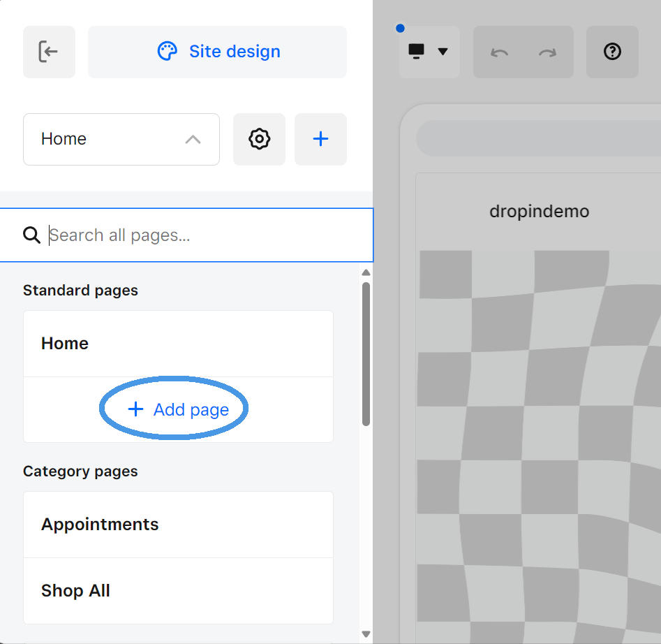Click the magnifying glass search icon

click(x=31, y=235)
